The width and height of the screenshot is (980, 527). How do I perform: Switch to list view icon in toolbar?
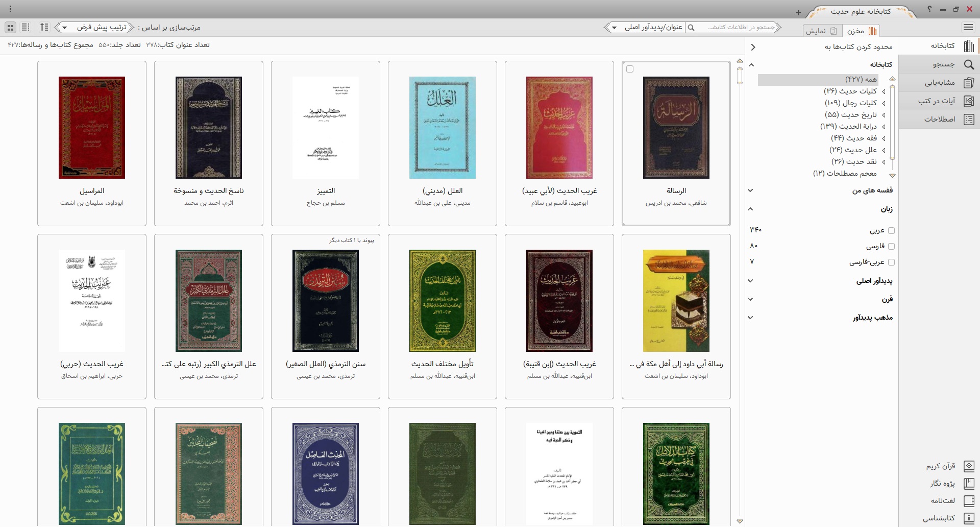(x=26, y=28)
